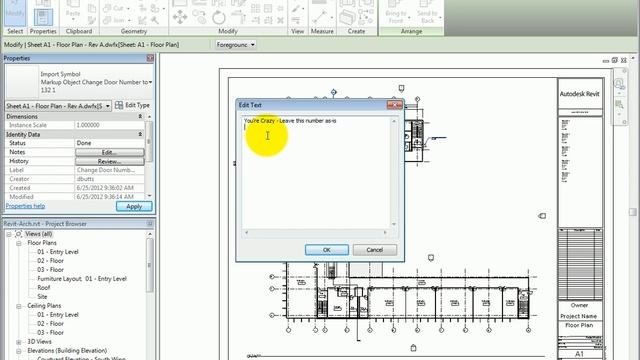Click Cancel in the Edit Text dialog

(375, 250)
